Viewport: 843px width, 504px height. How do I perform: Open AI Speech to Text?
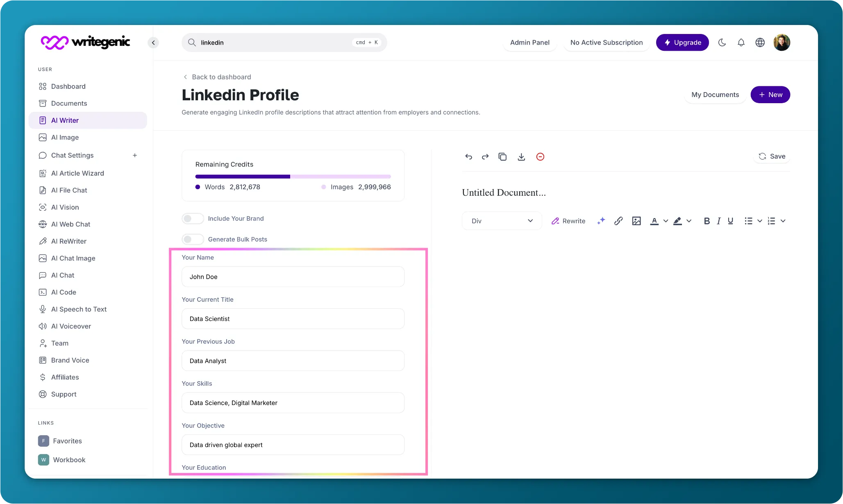(x=88, y=310)
